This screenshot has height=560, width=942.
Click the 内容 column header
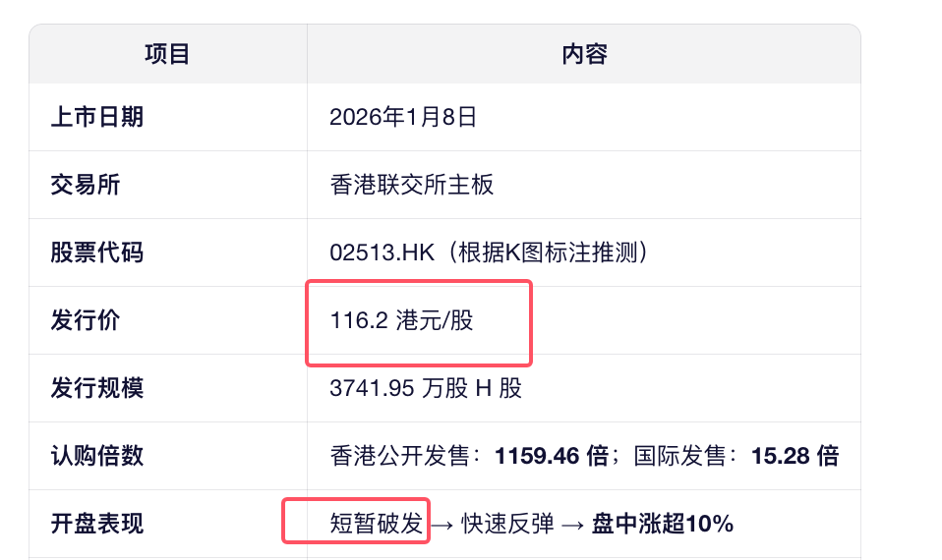(x=584, y=53)
